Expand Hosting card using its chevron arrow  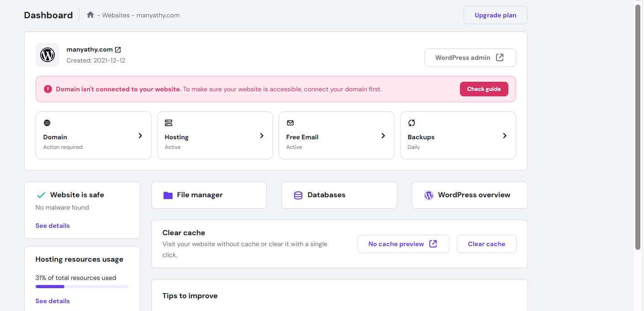[262, 136]
